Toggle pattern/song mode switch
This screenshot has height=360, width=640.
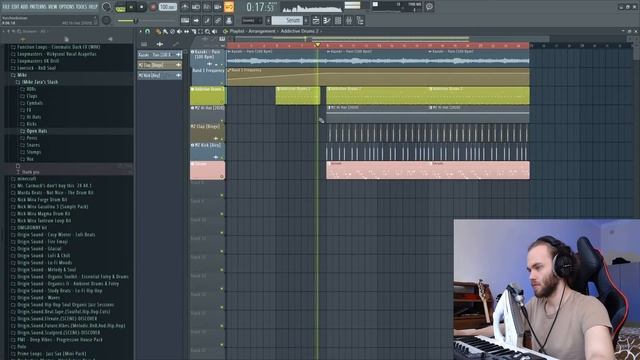pyautogui.click(x=120, y=7)
